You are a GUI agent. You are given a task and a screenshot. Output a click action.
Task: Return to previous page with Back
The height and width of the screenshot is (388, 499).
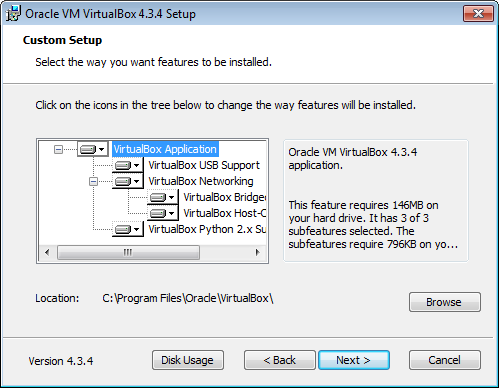pos(279,360)
